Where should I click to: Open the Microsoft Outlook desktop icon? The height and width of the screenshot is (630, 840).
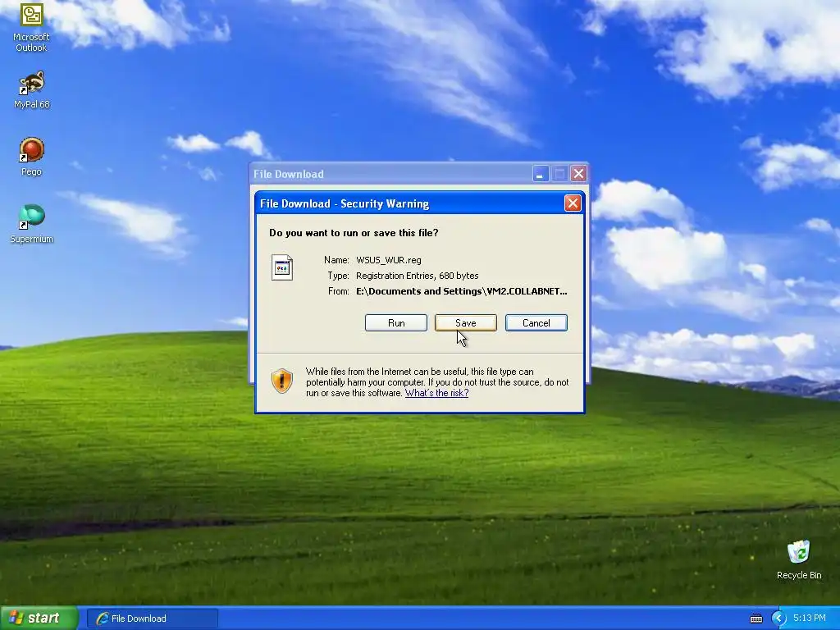point(31,27)
